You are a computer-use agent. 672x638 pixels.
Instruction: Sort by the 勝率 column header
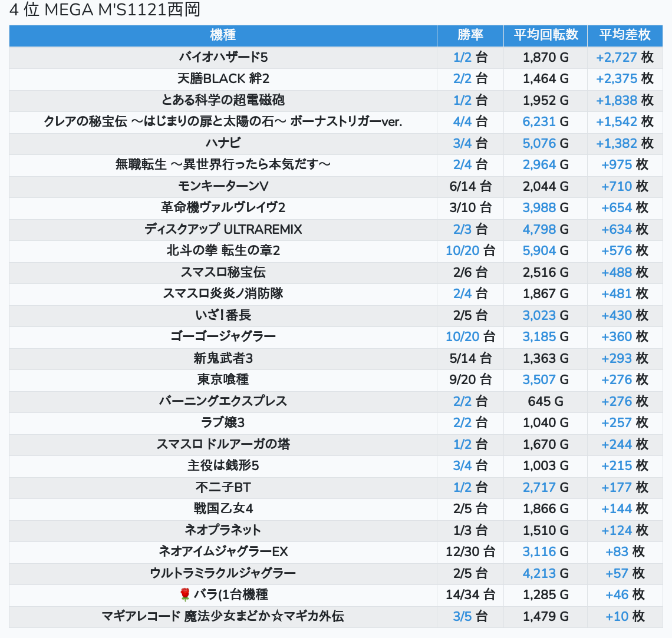tap(470, 35)
